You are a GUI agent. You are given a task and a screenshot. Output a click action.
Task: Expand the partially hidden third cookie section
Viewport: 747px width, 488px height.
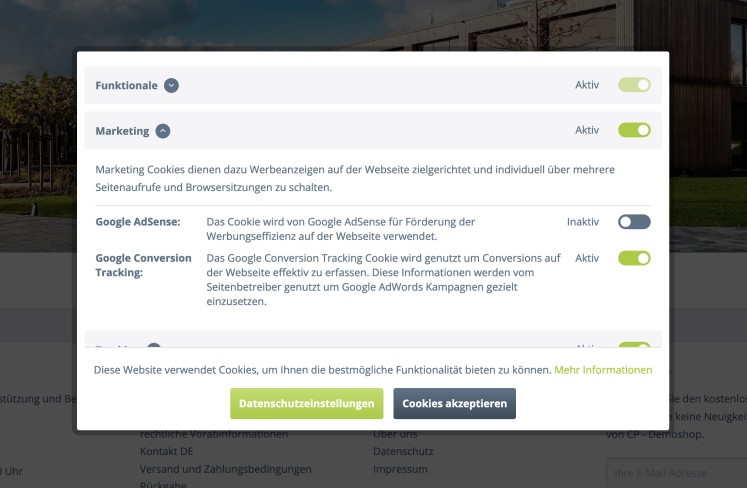coord(154,346)
